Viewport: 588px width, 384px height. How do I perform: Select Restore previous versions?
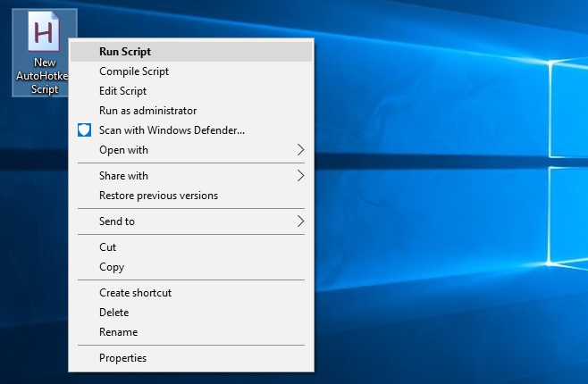[158, 196]
